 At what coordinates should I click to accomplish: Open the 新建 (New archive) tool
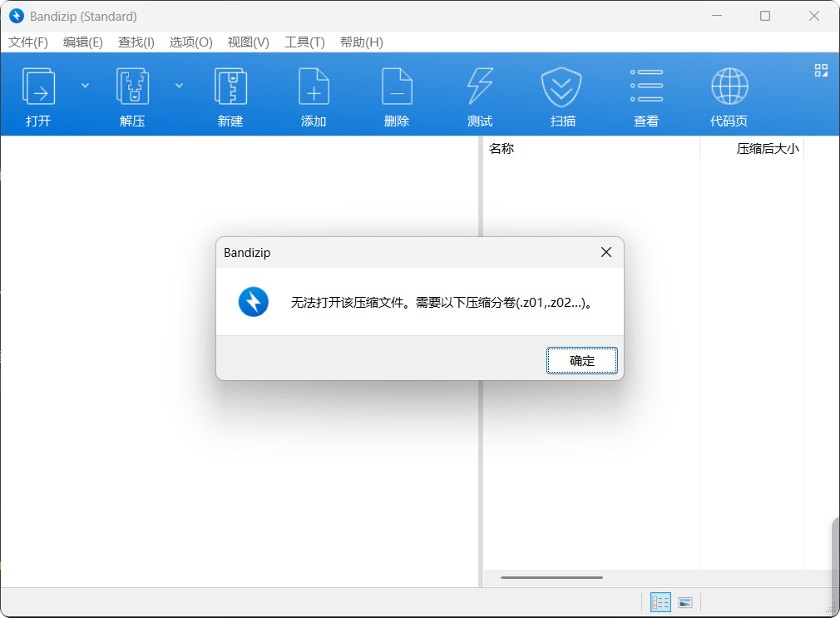click(230, 94)
